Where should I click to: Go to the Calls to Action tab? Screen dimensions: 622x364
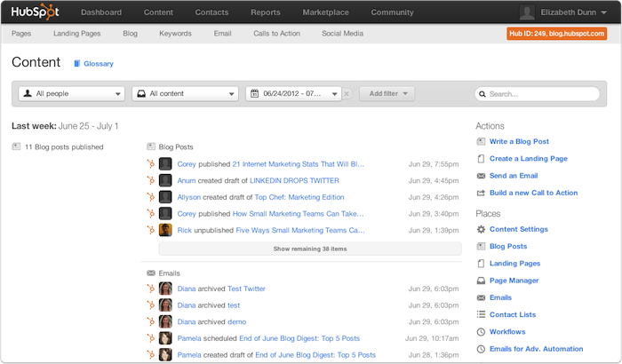[x=275, y=34]
